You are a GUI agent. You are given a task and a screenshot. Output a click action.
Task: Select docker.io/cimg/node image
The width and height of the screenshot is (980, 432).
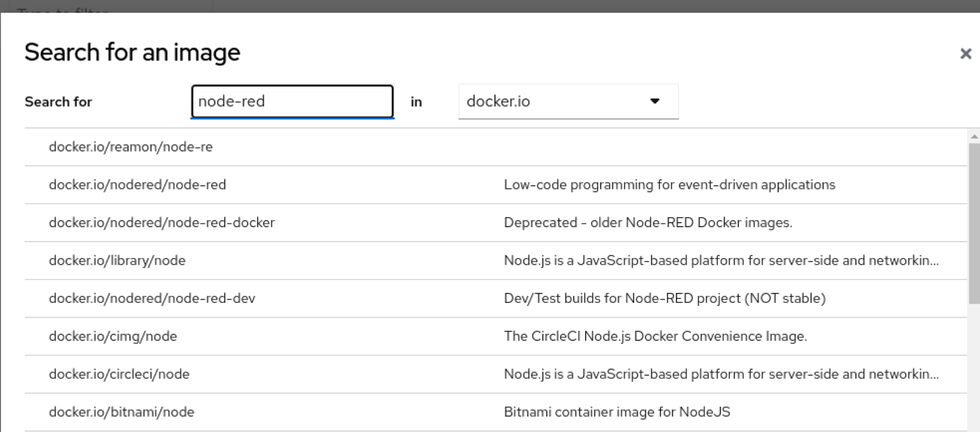pos(113,336)
